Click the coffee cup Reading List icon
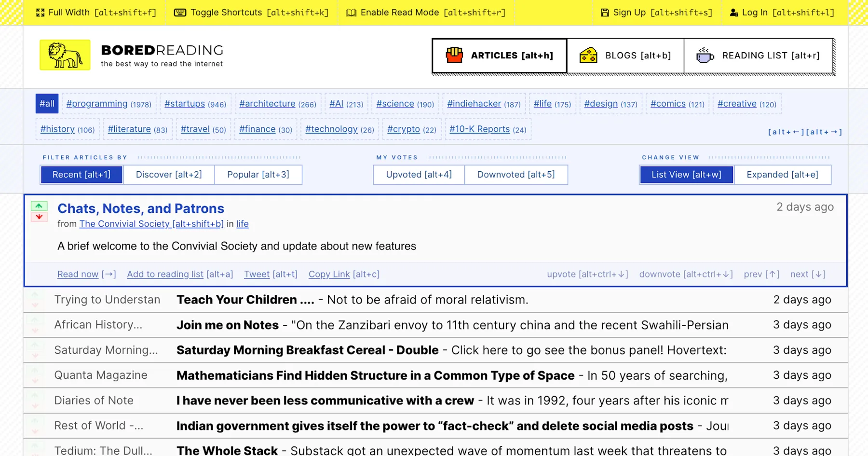The height and width of the screenshot is (456, 868). click(x=705, y=55)
